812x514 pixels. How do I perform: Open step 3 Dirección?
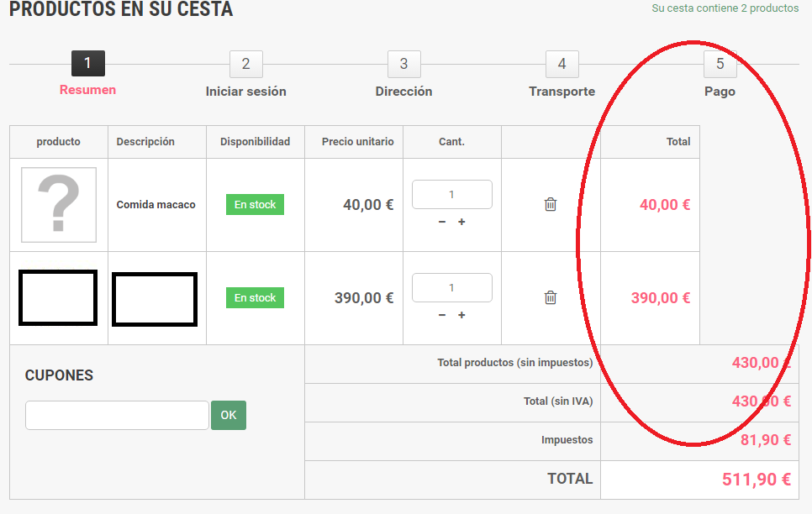coord(403,64)
